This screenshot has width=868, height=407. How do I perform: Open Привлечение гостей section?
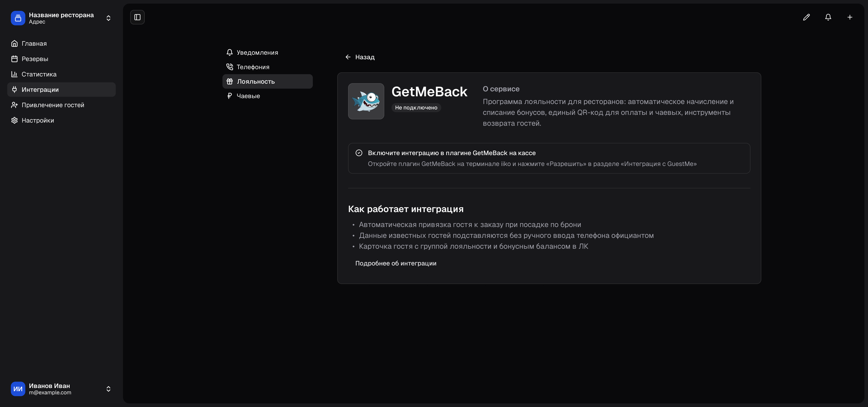coord(61,105)
